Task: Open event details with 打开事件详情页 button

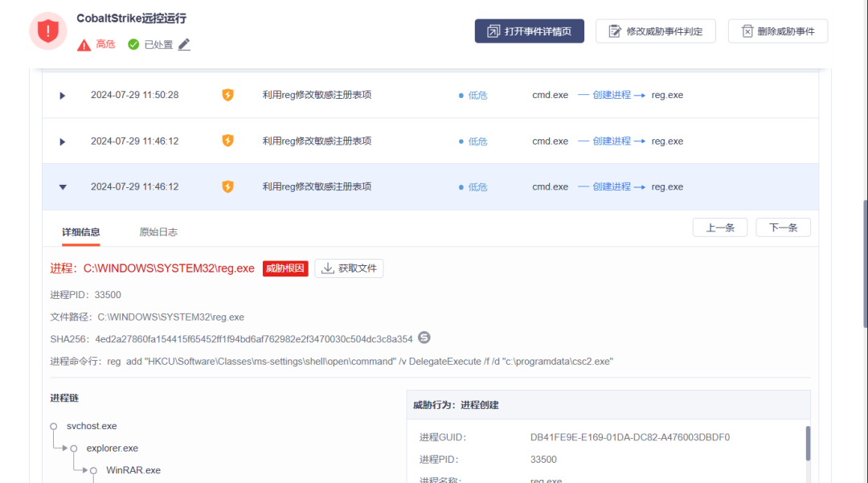Action: coord(529,31)
